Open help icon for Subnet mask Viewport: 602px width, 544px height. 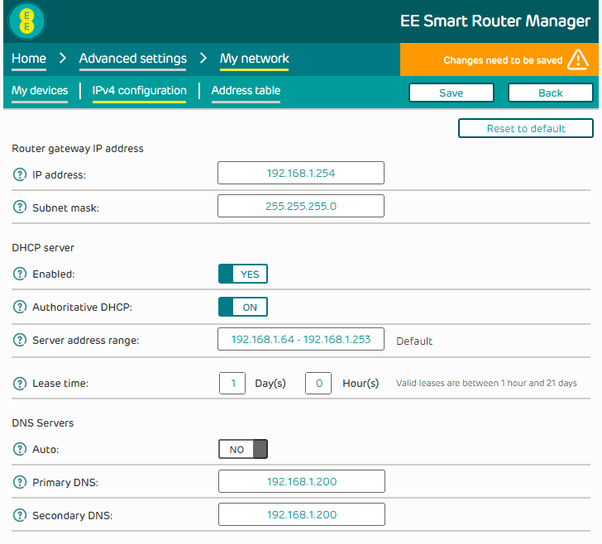point(20,207)
